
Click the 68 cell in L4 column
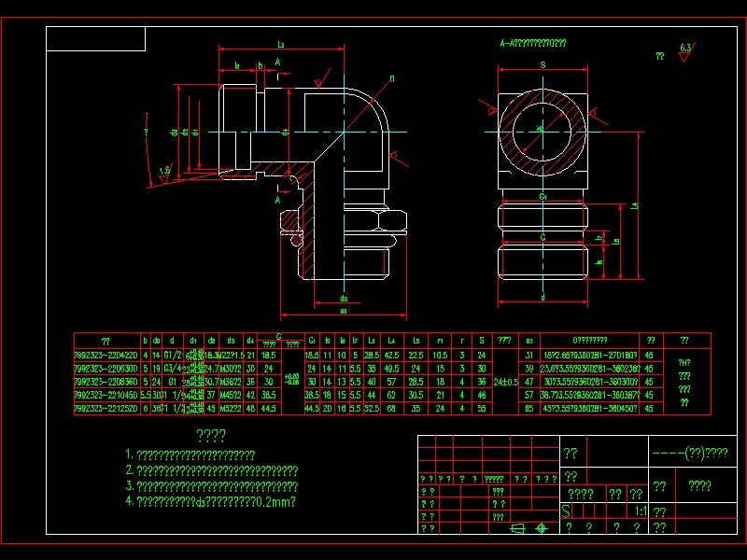391,409
